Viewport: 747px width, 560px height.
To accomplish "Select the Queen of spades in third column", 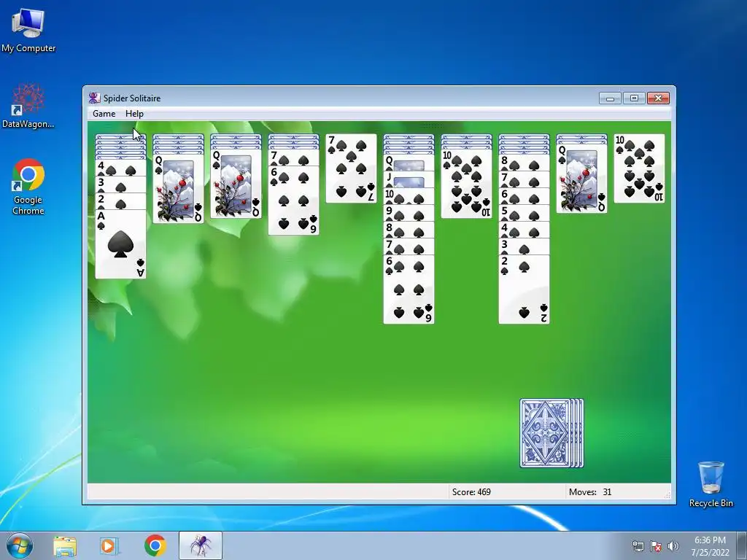I will (x=236, y=184).
